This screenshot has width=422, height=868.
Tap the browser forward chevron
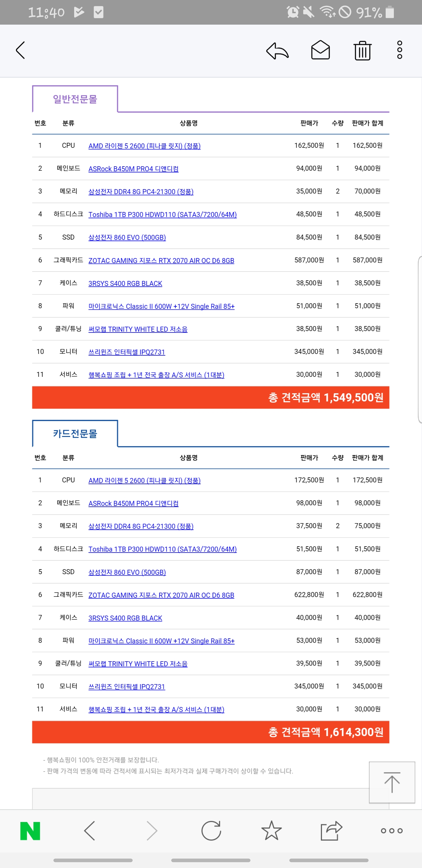point(152,830)
